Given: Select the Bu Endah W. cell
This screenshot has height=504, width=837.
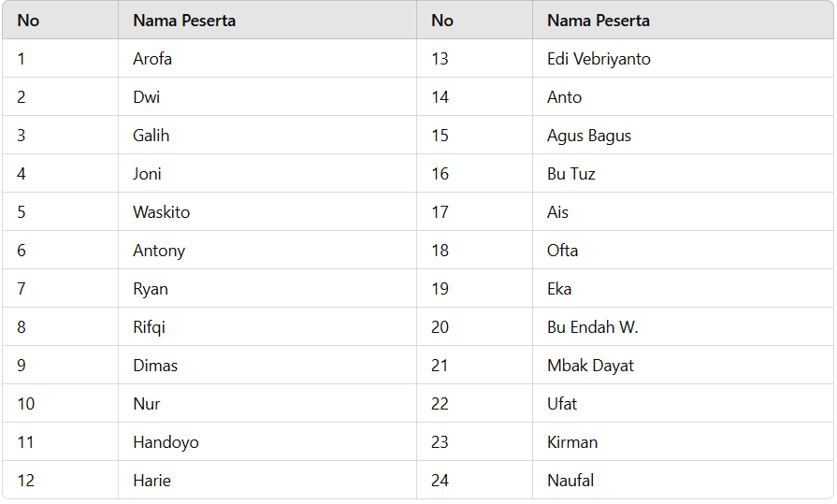Looking at the screenshot, I should tap(683, 326).
